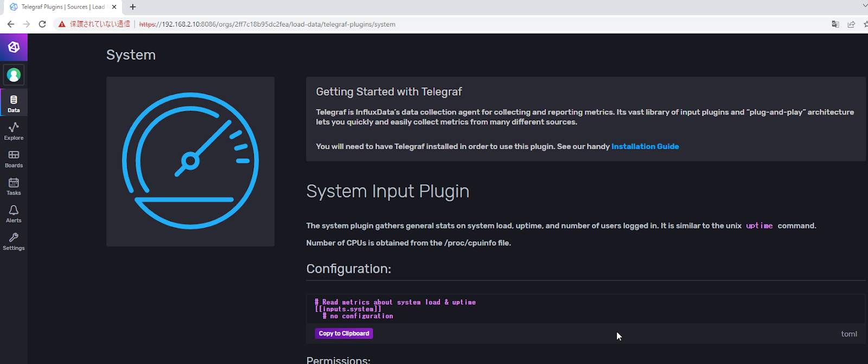Image resolution: width=868 pixels, height=364 pixels.
Task: Click the /proc/cpuinfo sentence
Action: (x=409, y=243)
